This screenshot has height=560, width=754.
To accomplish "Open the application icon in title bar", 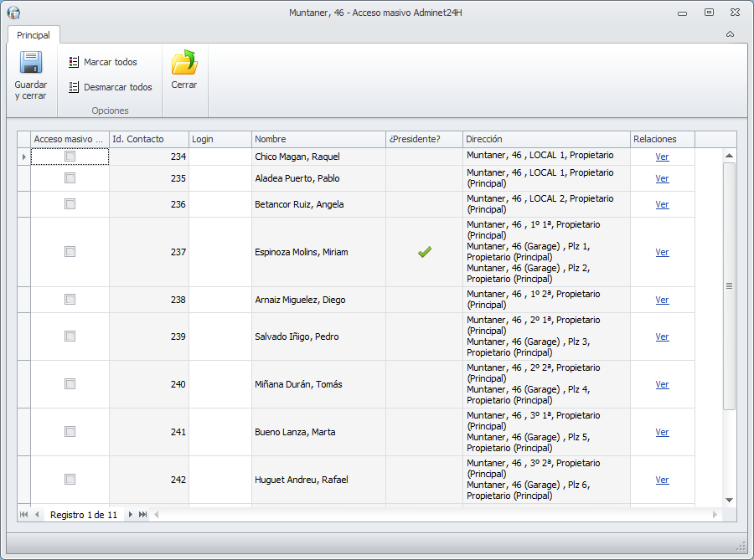I will click(x=13, y=13).
